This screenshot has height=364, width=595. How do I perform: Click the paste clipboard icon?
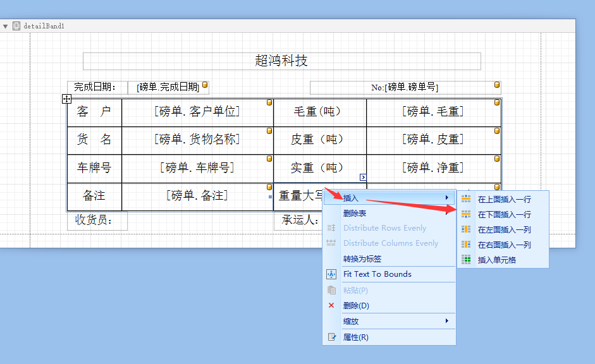pyautogui.click(x=331, y=290)
